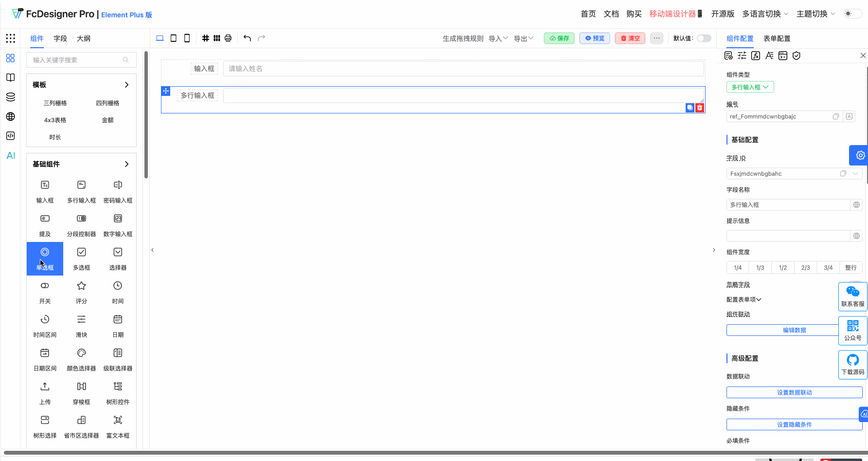Select the 整行 component width option

click(851, 267)
